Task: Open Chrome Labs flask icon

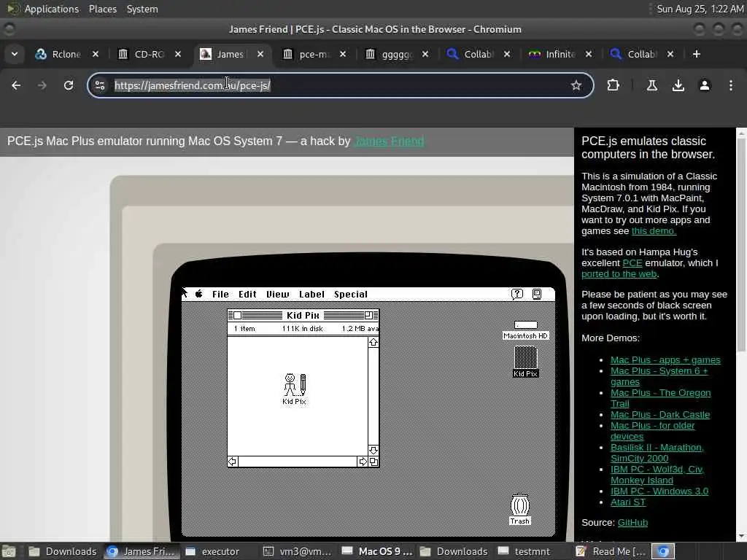Action: 652,85
